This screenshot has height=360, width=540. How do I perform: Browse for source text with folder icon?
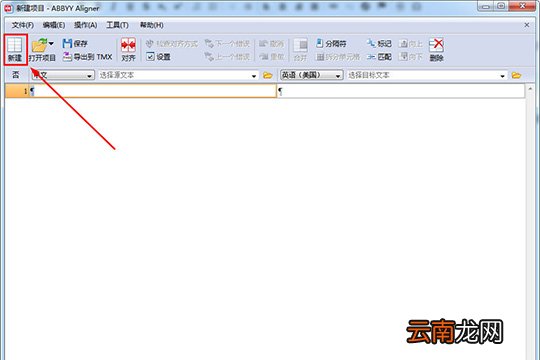(268, 75)
